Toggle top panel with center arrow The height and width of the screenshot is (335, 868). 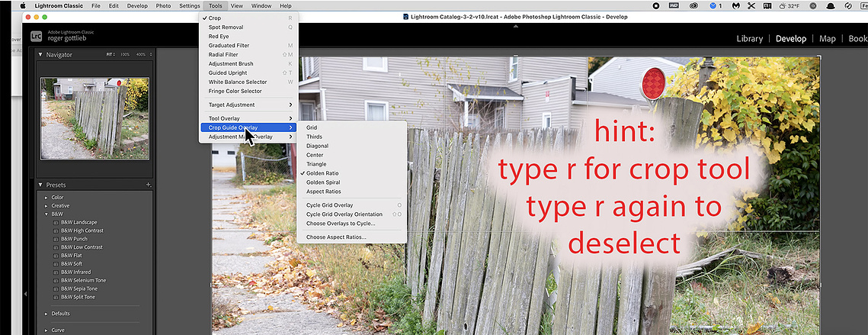point(516,26)
